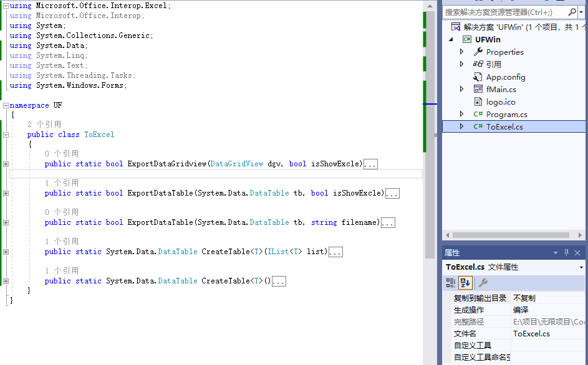
Task: Click the Solution Explorer horizontal scrollbar
Action: point(511,235)
